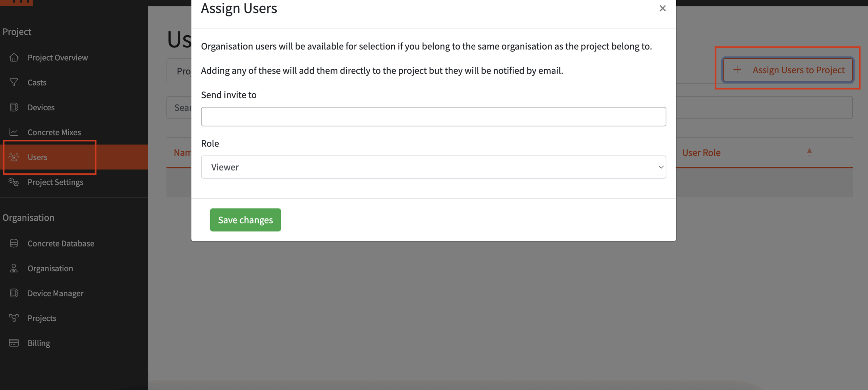This screenshot has height=390, width=868.
Task: Click the Project Overview home icon
Action: (14, 57)
